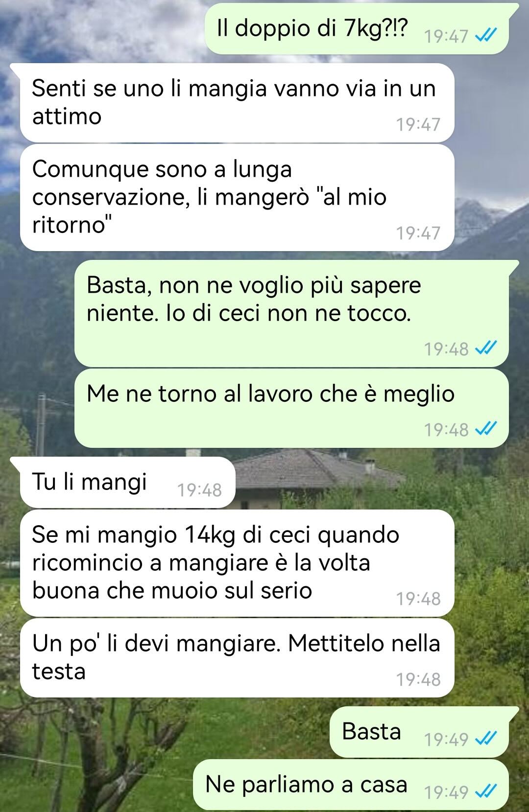Tap the double checkmarks on 'Ne parliamo a casa'

pyautogui.click(x=487, y=791)
